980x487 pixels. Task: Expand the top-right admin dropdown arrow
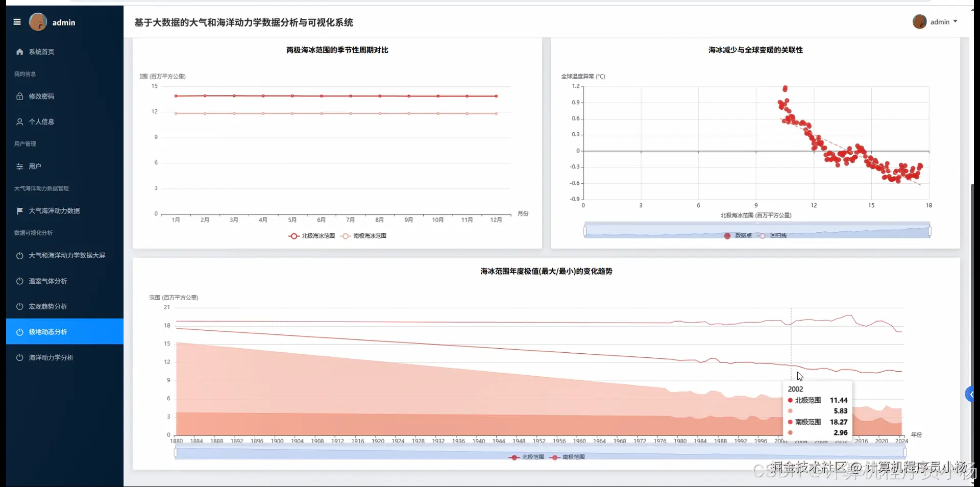click(955, 22)
